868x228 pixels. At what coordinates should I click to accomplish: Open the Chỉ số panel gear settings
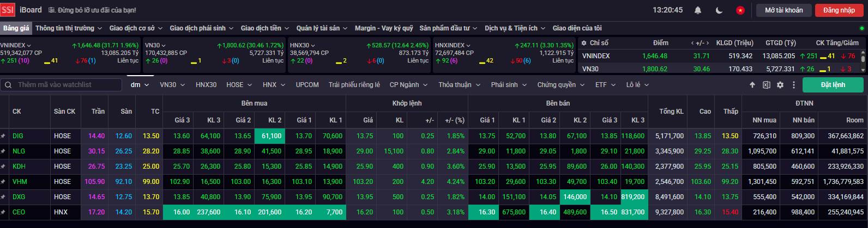[x=584, y=42]
